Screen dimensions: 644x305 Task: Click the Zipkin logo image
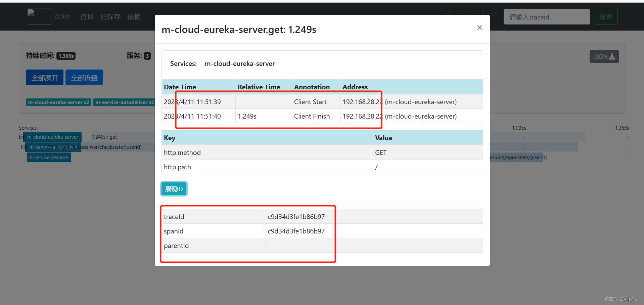click(x=39, y=16)
